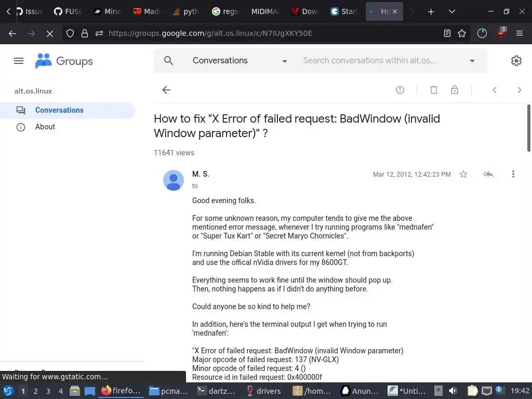Switch to the Mad tab
Screen dimensions: 532x399
(x=147, y=11)
